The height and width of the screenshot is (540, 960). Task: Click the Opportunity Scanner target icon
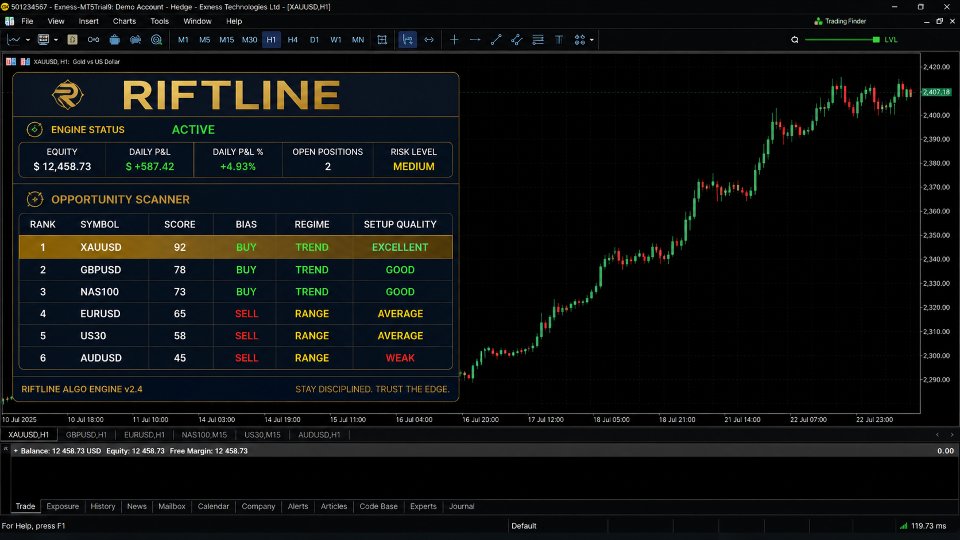(x=34, y=199)
